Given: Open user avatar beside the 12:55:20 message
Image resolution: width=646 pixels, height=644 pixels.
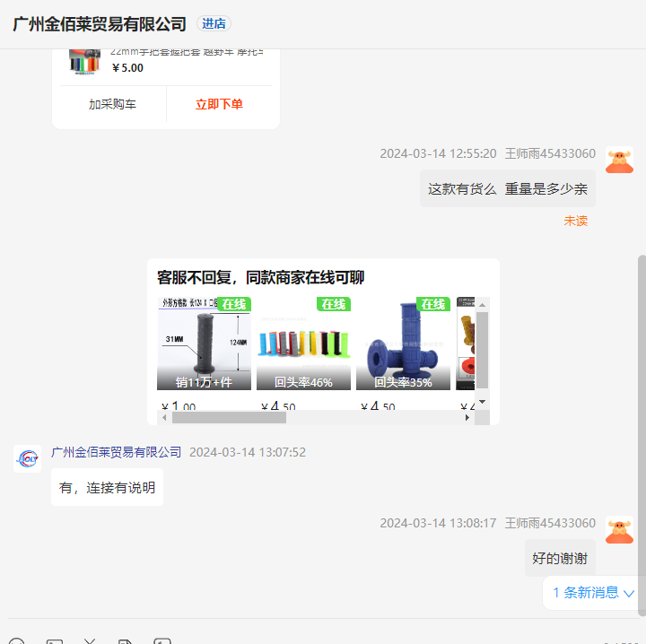Looking at the screenshot, I should (619, 160).
